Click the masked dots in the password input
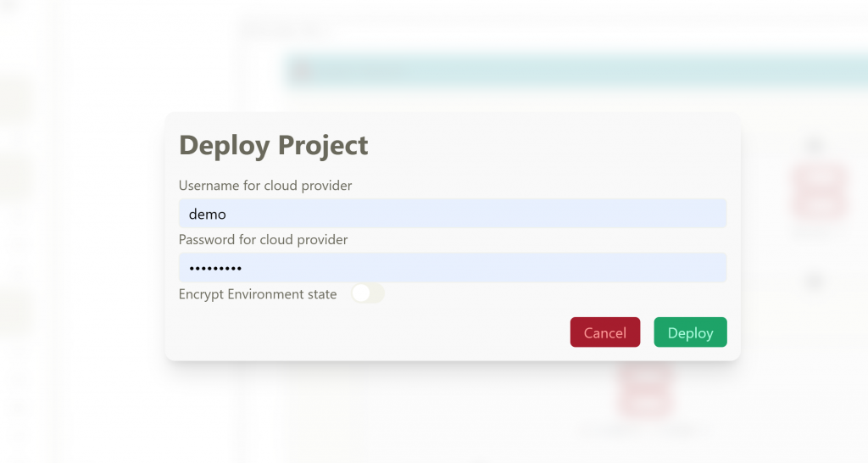 [215, 269]
